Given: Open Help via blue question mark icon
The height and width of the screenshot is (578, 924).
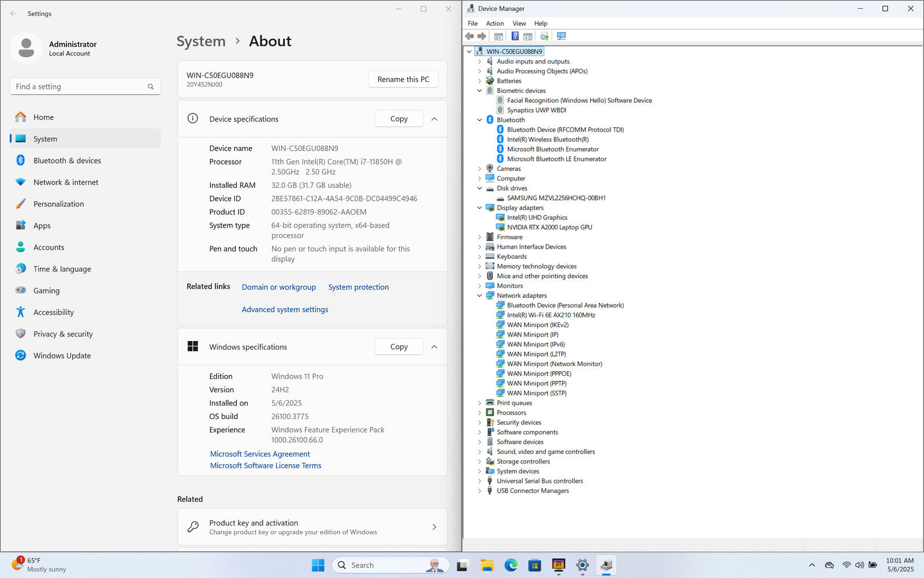Looking at the screenshot, I should tap(515, 36).
